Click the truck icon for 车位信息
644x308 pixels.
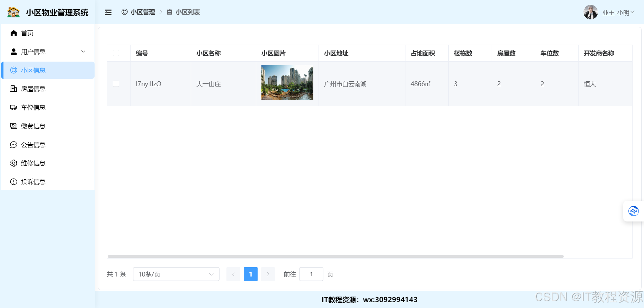point(14,107)
